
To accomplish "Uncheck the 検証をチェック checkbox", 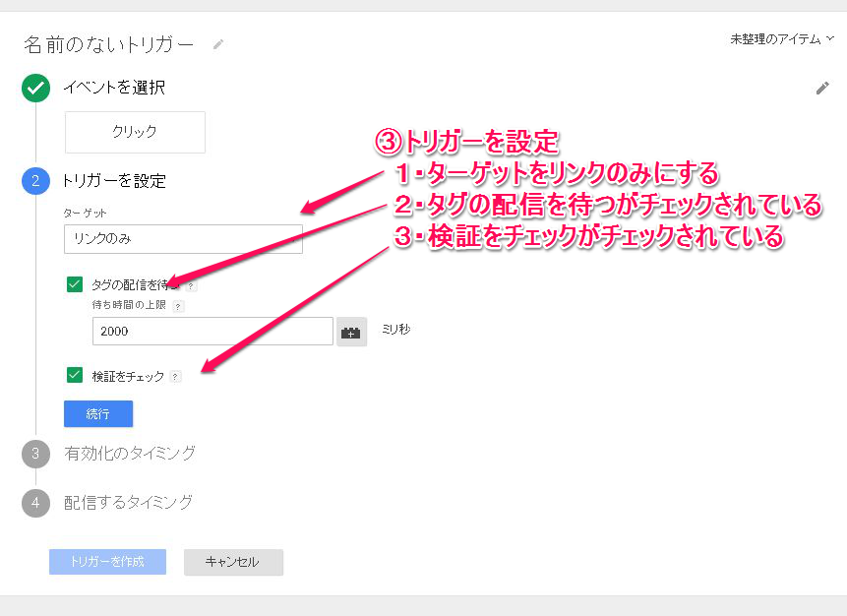I will click(75, 375).
